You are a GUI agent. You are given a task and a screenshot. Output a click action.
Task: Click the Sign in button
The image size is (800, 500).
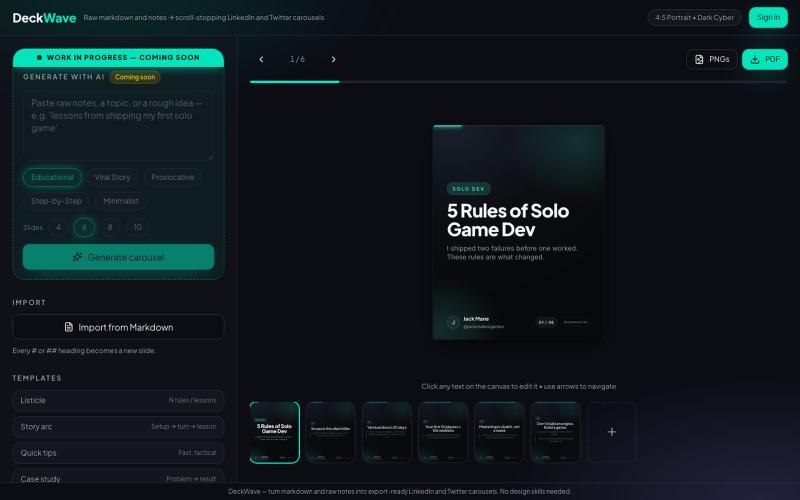pyautogui.click(x=768, y=17)
